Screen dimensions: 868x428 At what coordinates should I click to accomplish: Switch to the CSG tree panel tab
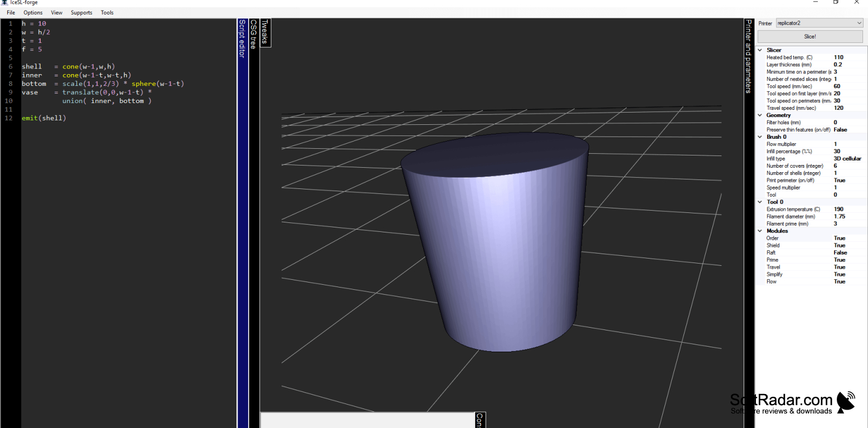coord(253,35)
